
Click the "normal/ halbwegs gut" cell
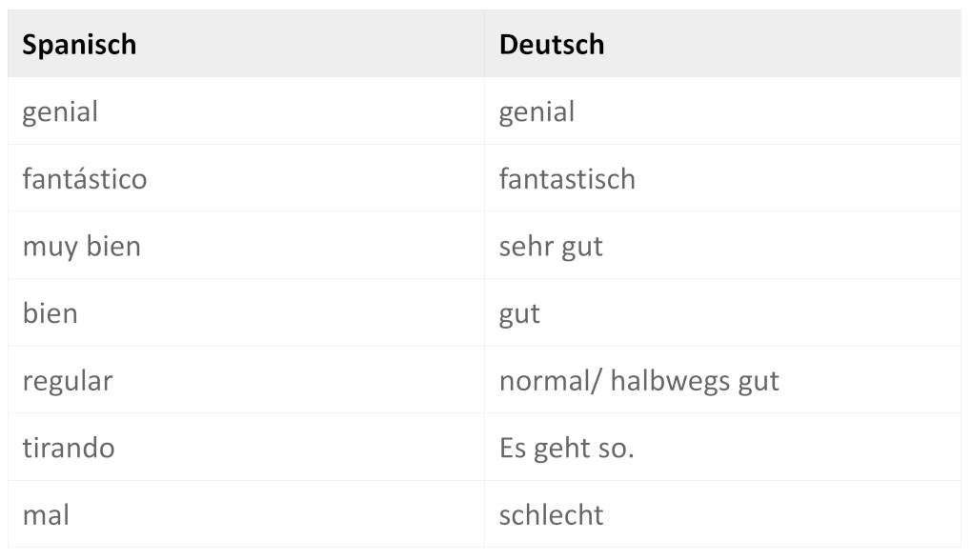[638, 381]
